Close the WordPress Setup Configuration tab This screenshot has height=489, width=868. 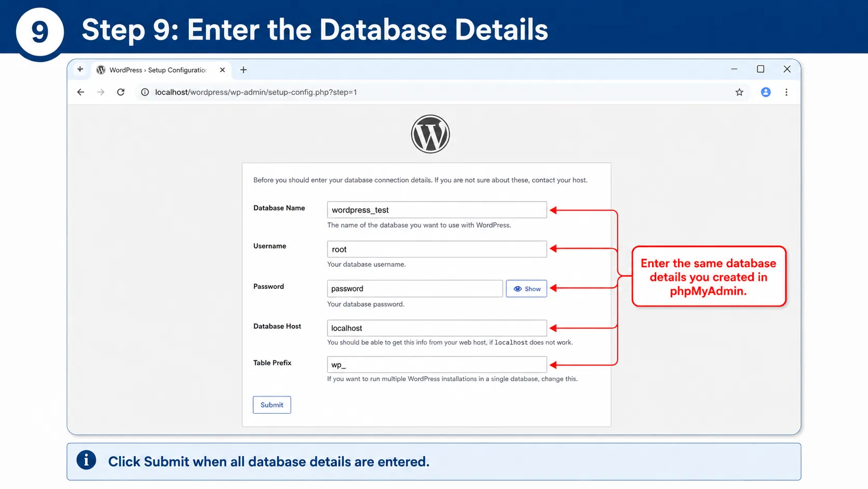[222, 70]
